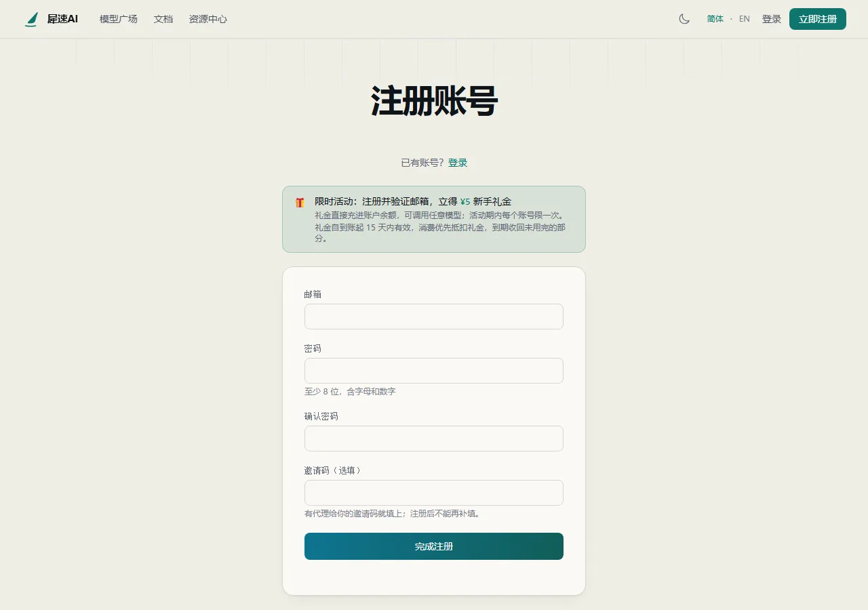Image resolution: width=868 pixels, height=610 pixels.
Task: Focus the 密码 input field
Action: click(434, 371)
